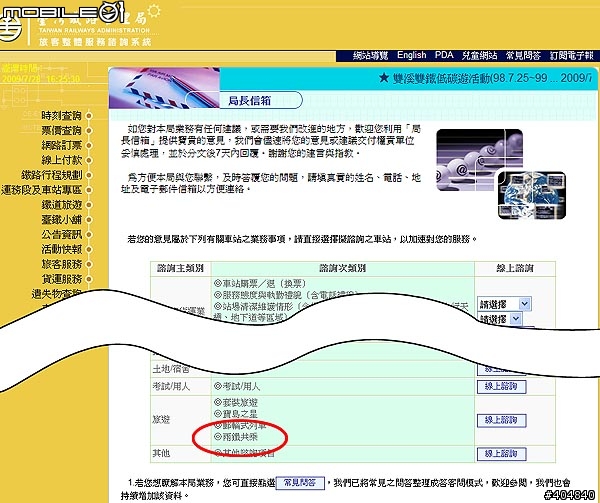The image size is (600, 503).
Task: Click the bullet icon beside 公告資訊
Action: 89,234
